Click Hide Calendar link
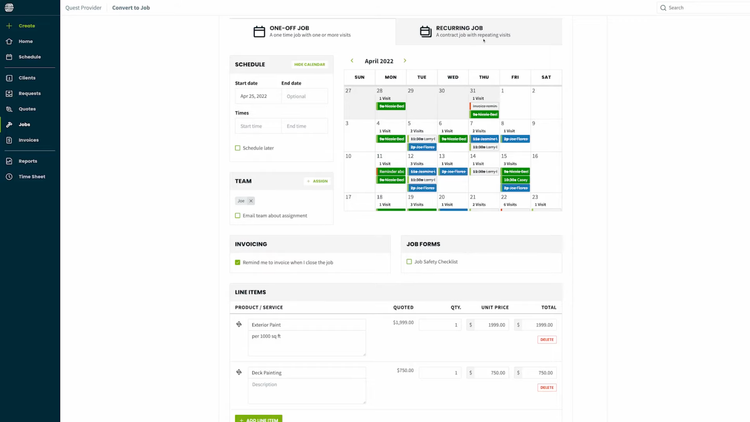Image resolution: width=750 pixels, height=422 pixels. coord(309,64)
